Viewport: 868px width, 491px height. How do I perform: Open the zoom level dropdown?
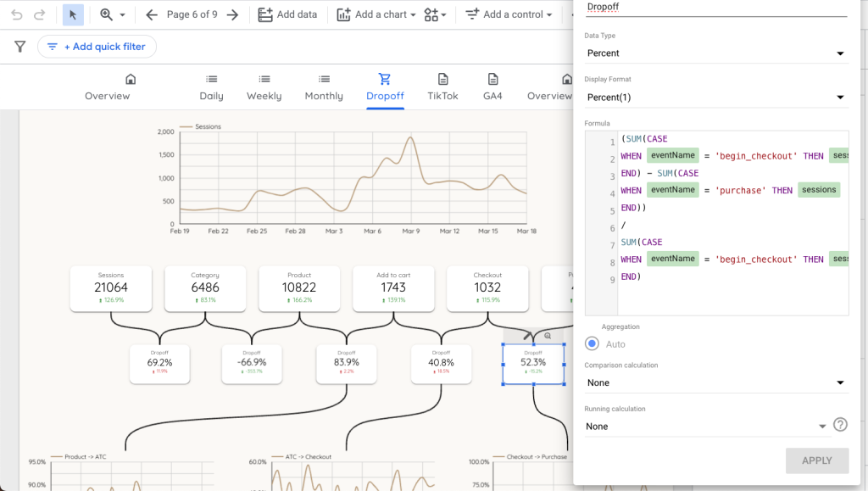(113, 14)
